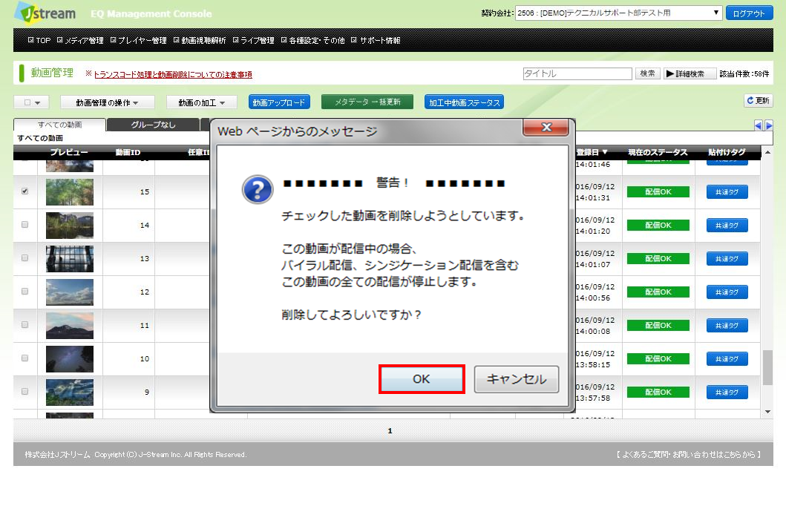The image size is (786, 532).
Task: Go to previous page with left arrow icon
Action: (x=759, y=125)
